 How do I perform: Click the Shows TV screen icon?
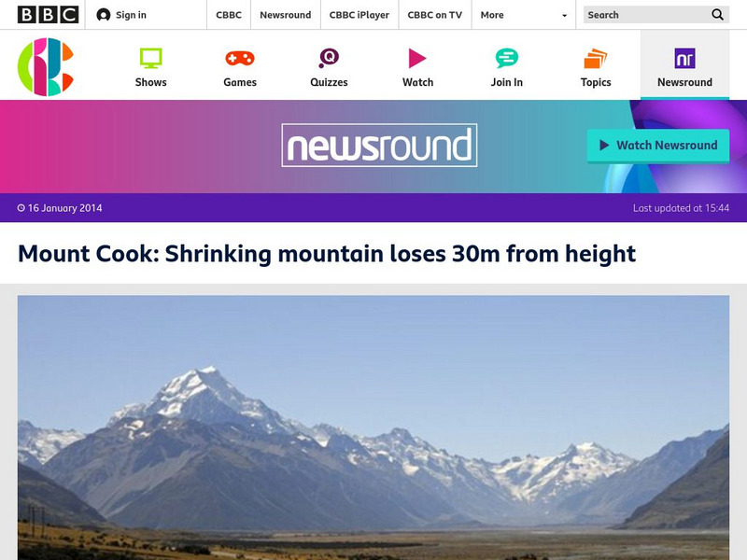[x=150, y=59]
